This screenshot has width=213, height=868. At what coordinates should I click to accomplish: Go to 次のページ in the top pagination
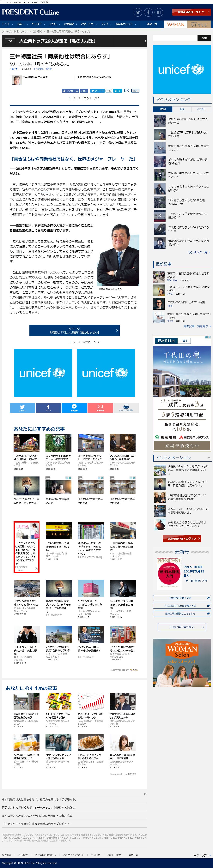[x=91, y=98]
